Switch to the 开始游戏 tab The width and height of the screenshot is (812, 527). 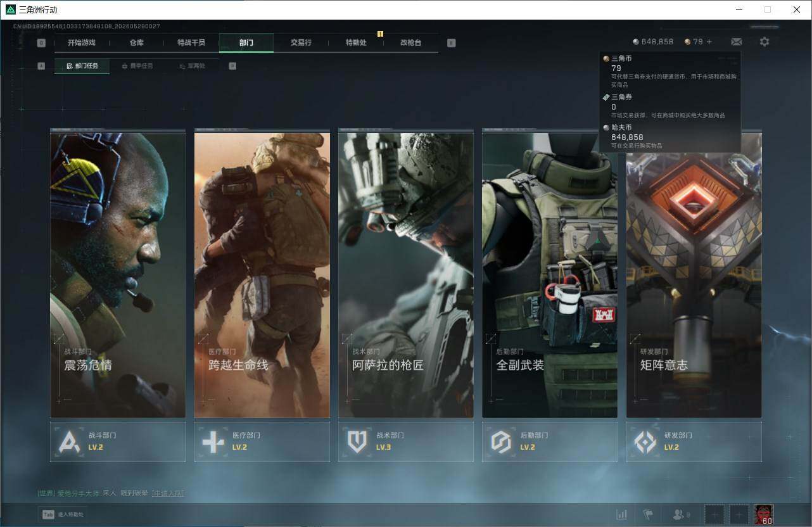82,43
